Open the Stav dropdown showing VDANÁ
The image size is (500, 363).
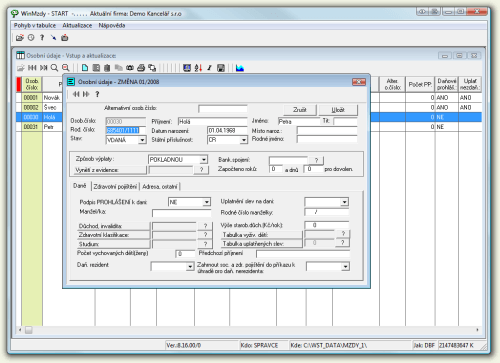tap(142, 140)
